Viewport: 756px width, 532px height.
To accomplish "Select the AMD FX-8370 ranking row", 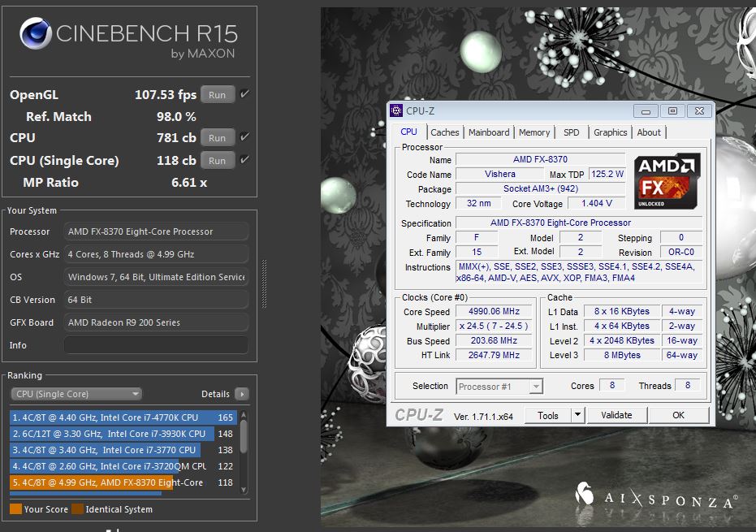I will [123, 482].
